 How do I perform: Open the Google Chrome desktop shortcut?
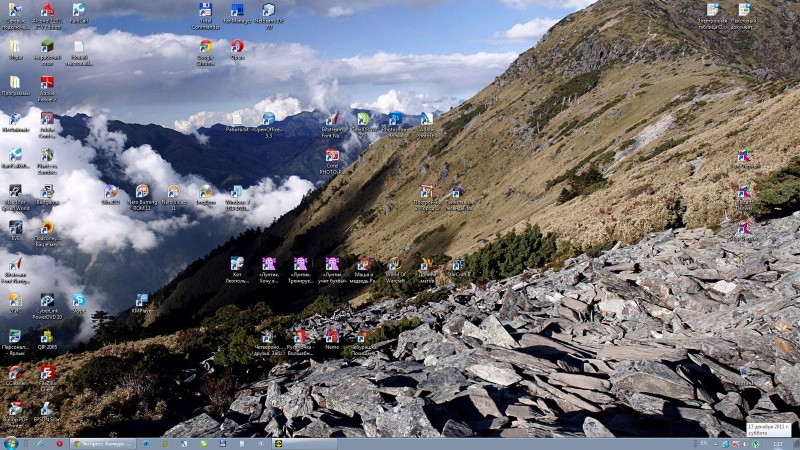205,46
